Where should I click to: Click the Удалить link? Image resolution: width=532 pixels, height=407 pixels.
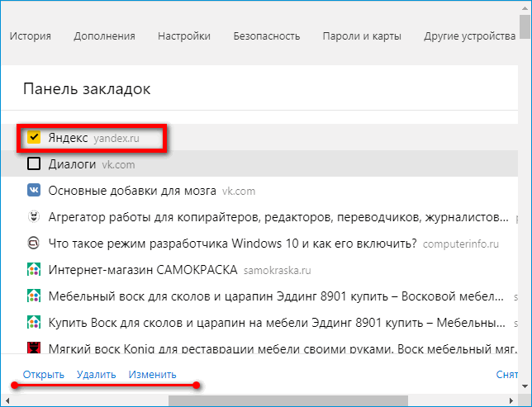pos(97,375)
